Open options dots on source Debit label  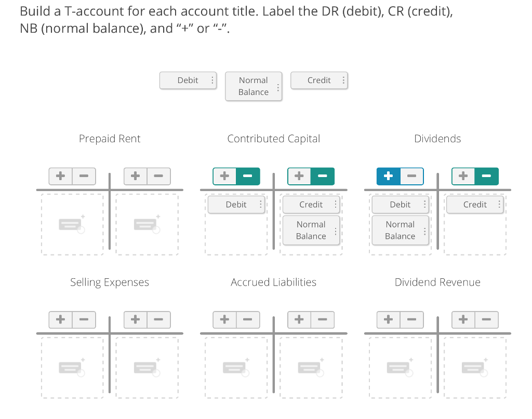tap(212, 80)
